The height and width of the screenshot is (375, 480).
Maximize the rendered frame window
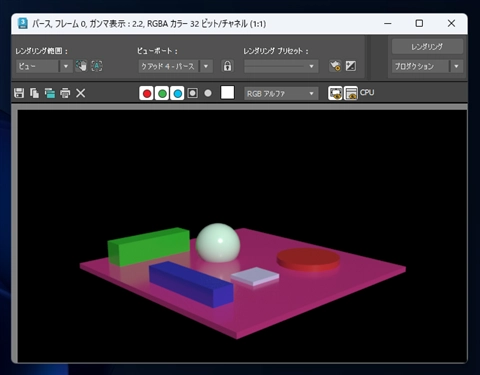(x=419, y=23)
